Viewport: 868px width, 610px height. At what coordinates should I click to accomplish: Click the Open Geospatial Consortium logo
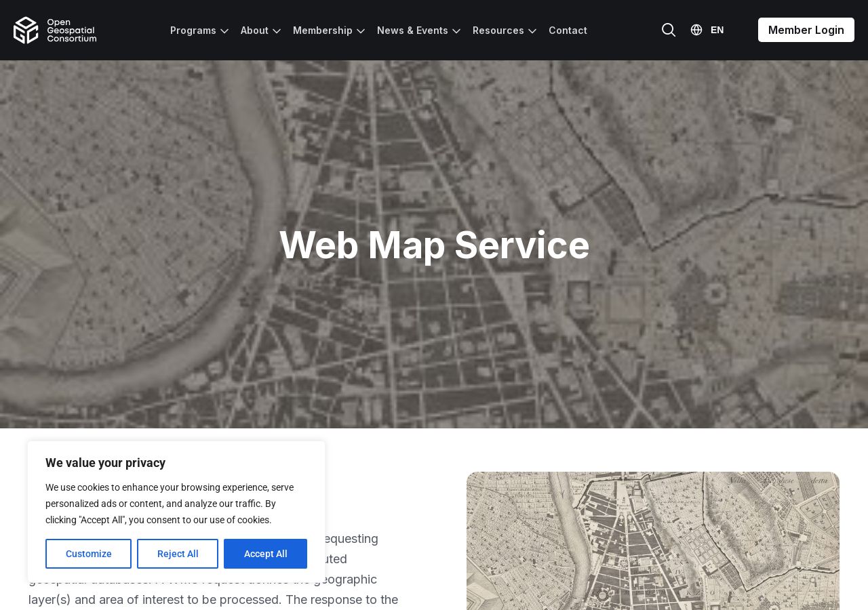55,30
